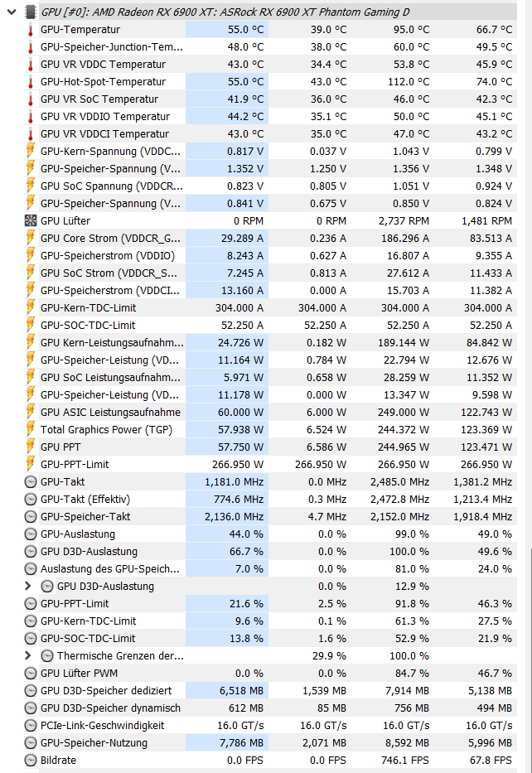Click the 84.7 % fan PWM value

click(x=412, y=674)
